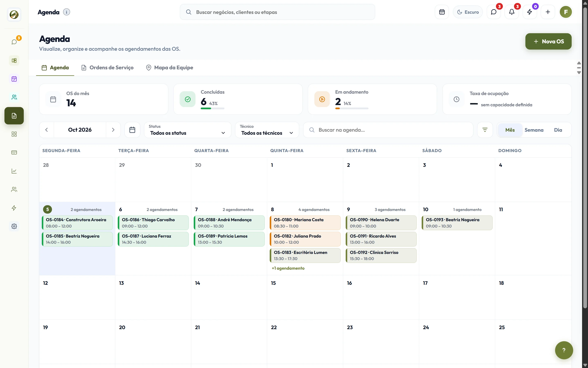This screenshot has height=368, width=588.
Task: Open the date picker calendar icon beside Oct 2026
Action: [132, 130]
